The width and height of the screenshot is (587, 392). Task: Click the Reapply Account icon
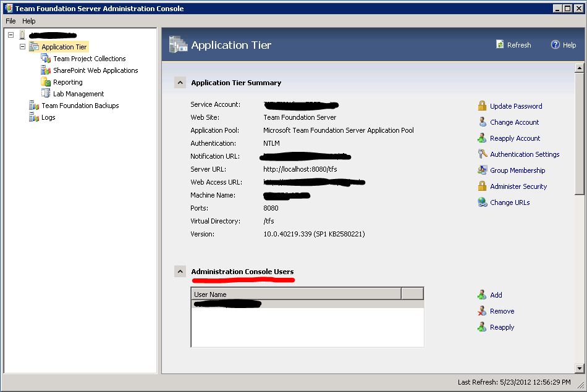[x=482, y=138]
